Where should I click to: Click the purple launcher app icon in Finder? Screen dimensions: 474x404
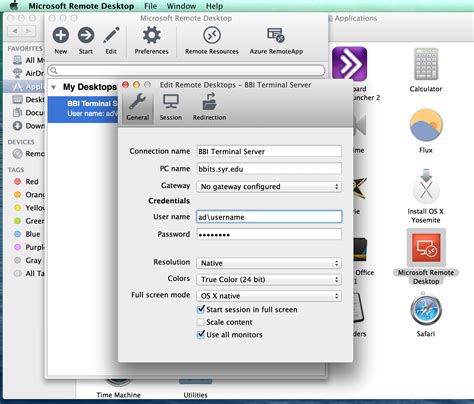[349, 64]
